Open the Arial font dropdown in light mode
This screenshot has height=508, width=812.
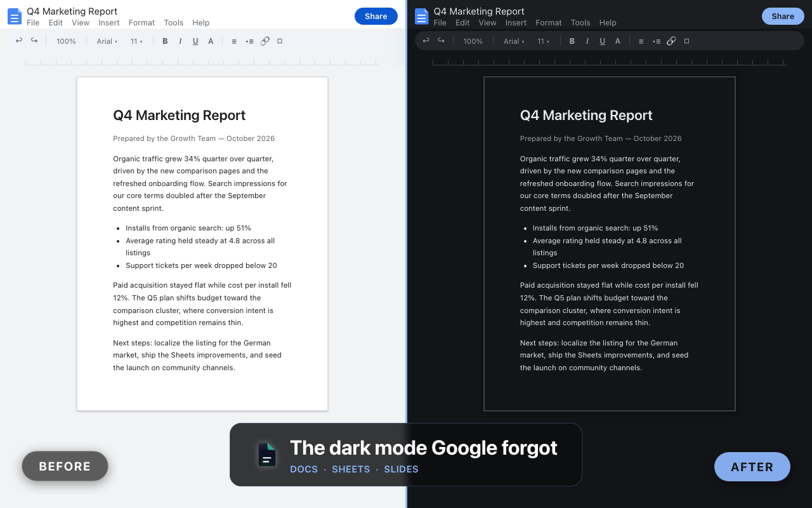tap(107, 41)
